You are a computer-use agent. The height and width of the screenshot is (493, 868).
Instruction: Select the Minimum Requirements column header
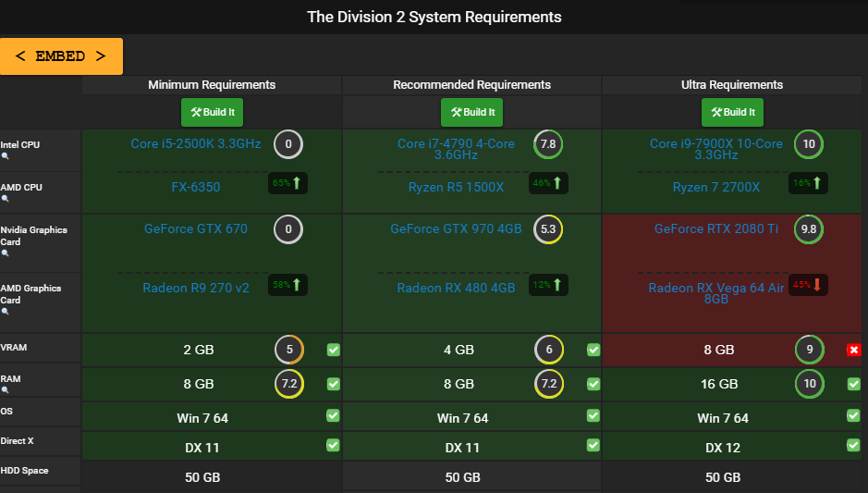point(212,85)
